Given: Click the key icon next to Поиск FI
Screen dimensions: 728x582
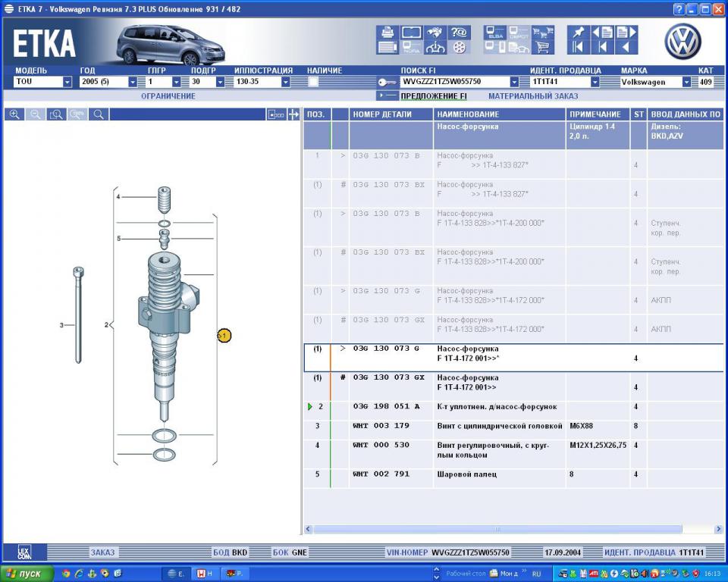Looking at the screenshot, I should pos(386,82).
